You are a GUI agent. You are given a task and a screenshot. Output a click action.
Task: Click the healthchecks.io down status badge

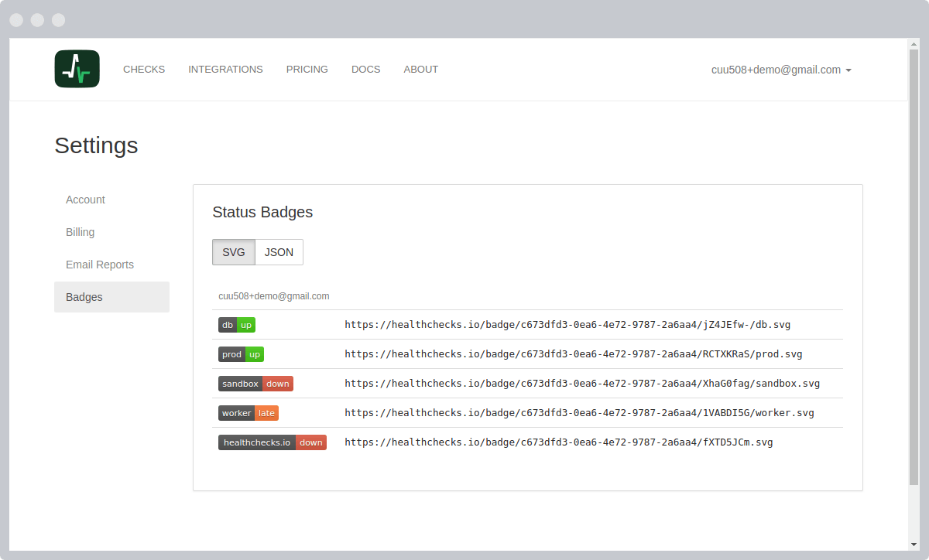[x=272, y=442]
